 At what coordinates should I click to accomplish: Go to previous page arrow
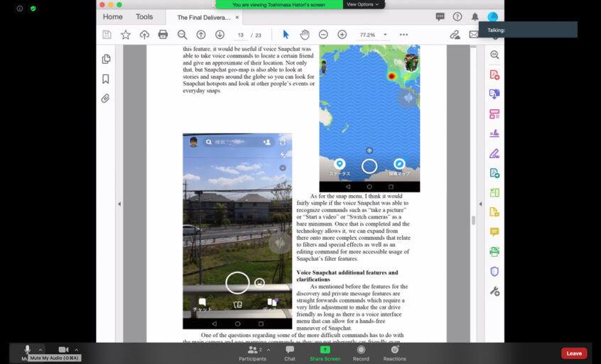pos(201,35)
